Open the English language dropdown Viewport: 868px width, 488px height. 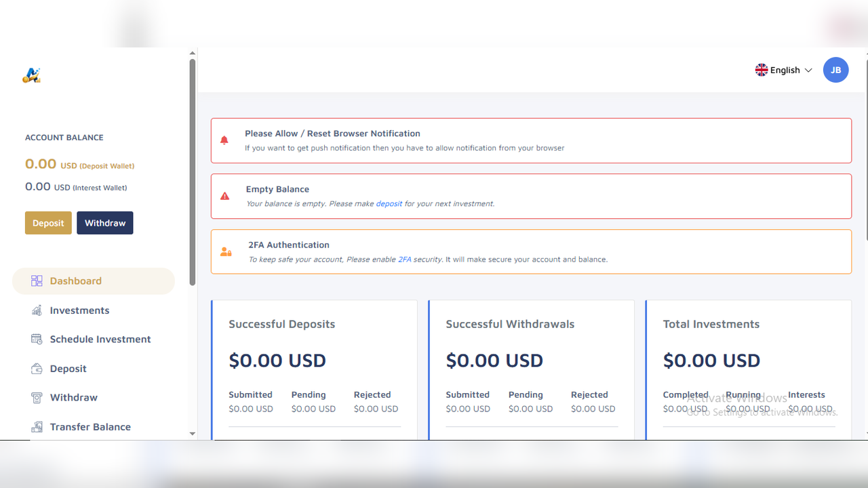[x=783, y=70]
